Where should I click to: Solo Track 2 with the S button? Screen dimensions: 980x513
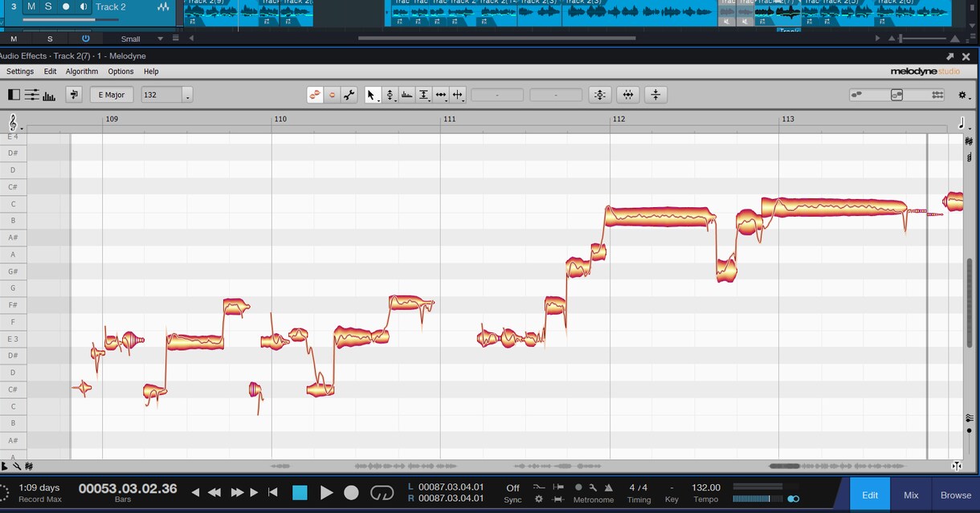(48, 6)
